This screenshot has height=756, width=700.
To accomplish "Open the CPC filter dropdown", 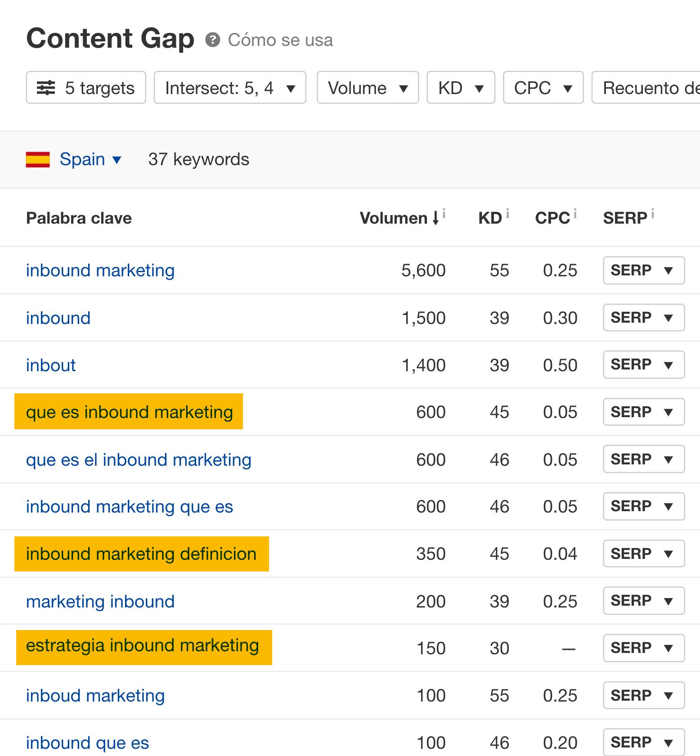I will [x=543, y=87].
